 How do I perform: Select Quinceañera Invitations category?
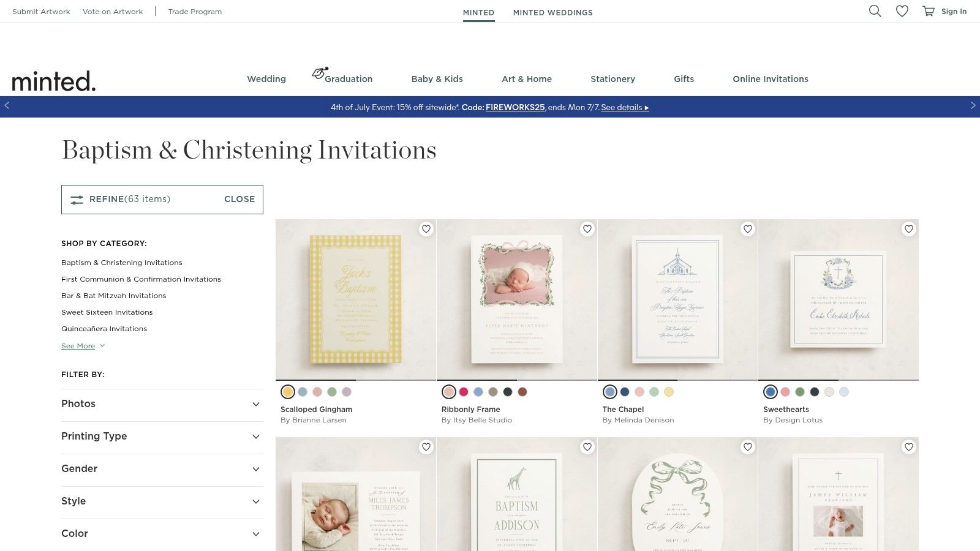[x=104, y=329]
